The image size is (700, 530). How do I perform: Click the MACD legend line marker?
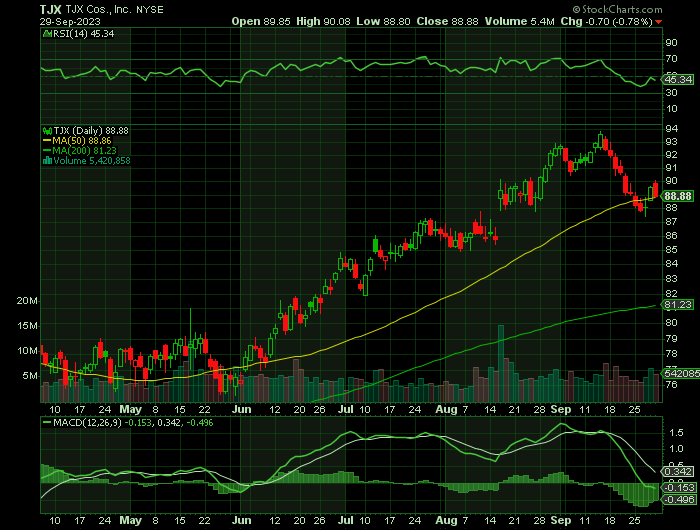point(47,422)
